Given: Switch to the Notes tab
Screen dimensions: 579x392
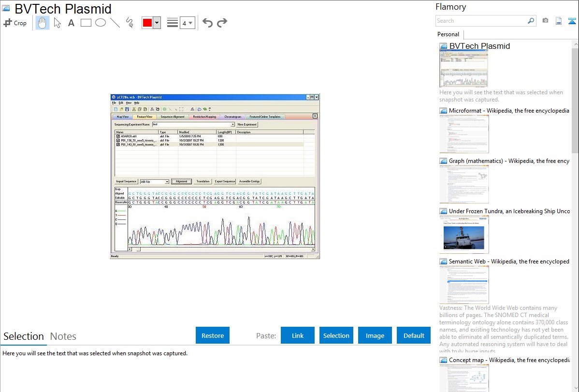Looking at the screenshot, I should 63,336.
